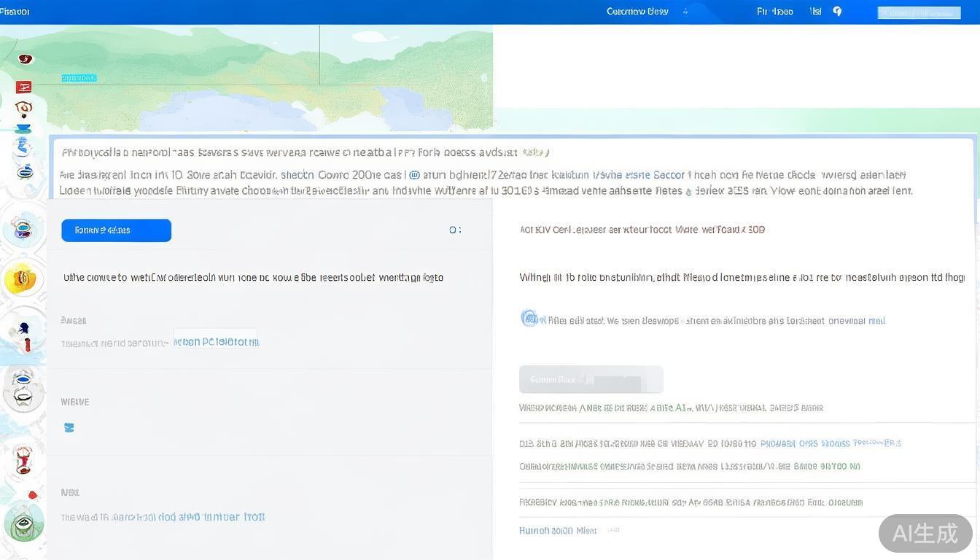The image size is (980, 560).
Task: Expand the dropdown arrow beside "Cuecmew Oesy"
Action: pos(685,12)
